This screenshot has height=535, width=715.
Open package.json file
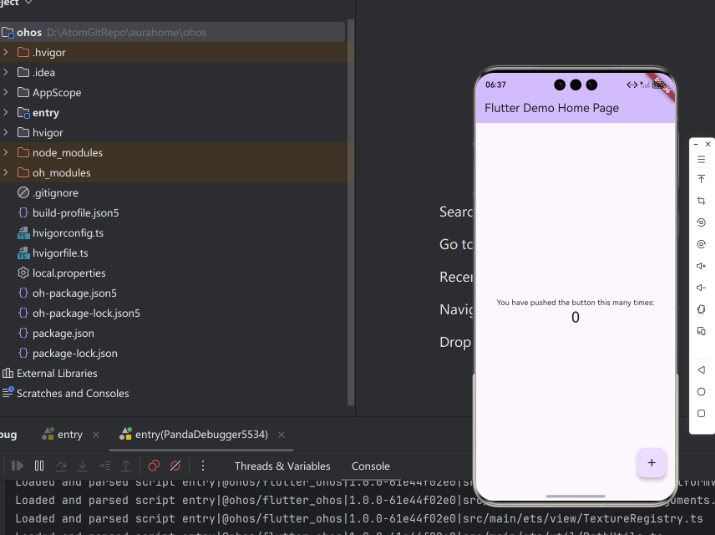[63, 333]
